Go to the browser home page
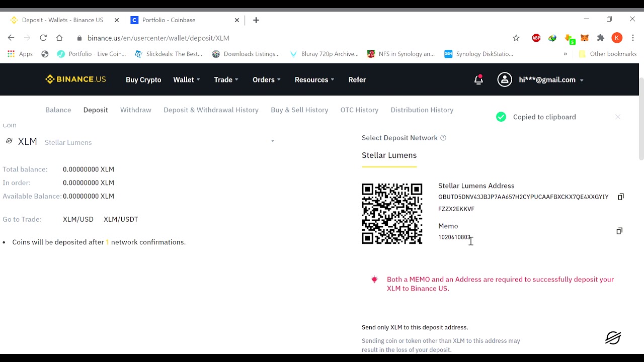The height and width of the screenshot is (362, 644). (x=59, y=38)
